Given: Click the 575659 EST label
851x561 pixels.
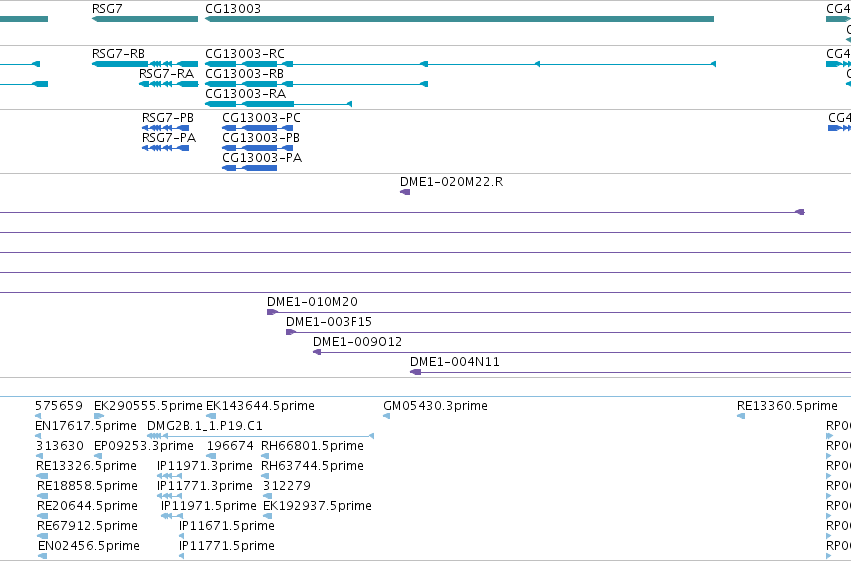Looking at the screenshot, I should coord(59,406).
